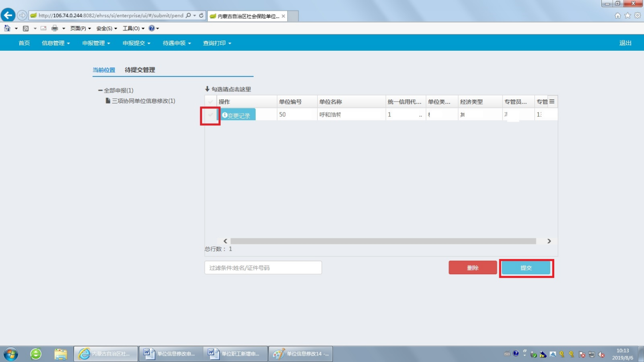Open Windows Start menu orb
Image resolution: width=644 pixels, height=362 pixels.
click(x=10, y=354)
